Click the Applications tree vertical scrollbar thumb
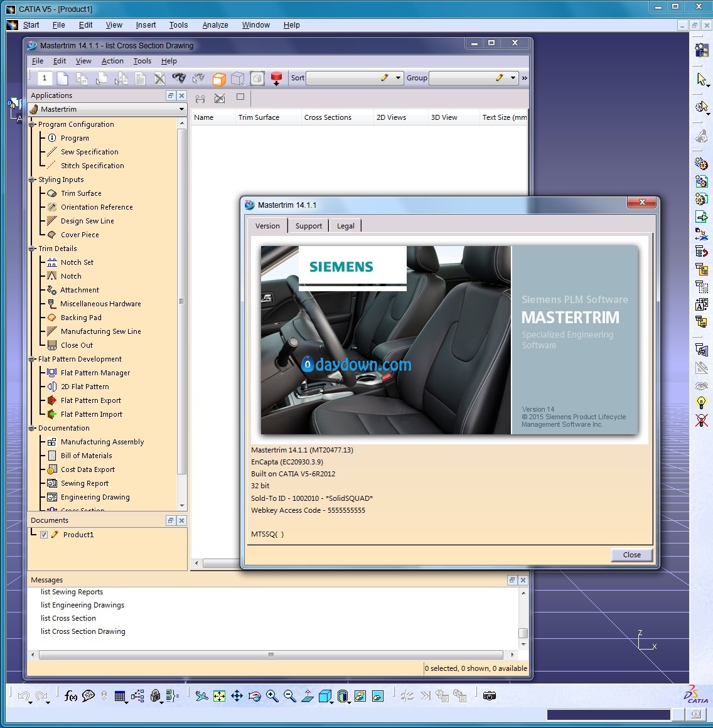 181,301
